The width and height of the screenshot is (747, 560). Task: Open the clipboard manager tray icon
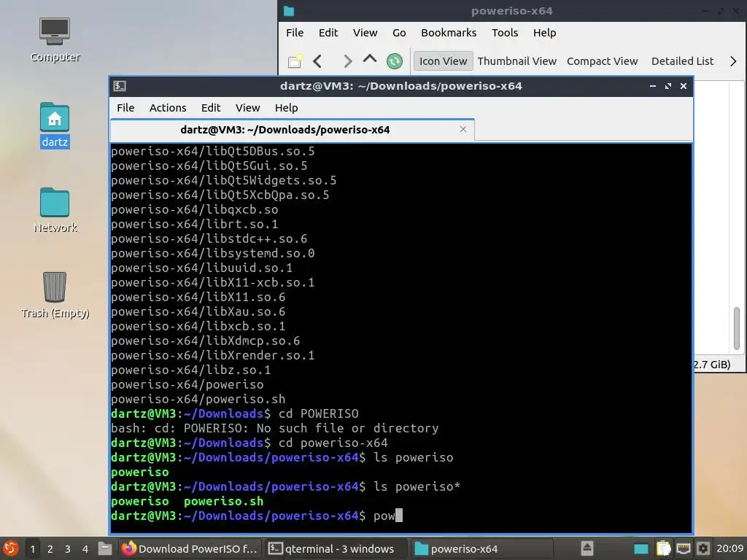point(663,548)
